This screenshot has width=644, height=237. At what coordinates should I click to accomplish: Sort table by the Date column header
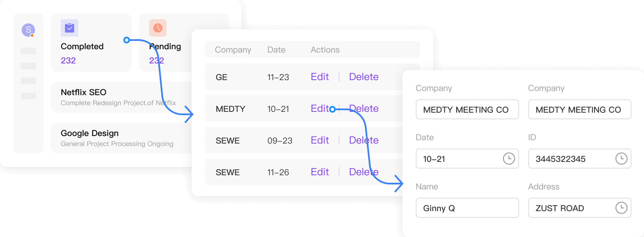(276, 50)
